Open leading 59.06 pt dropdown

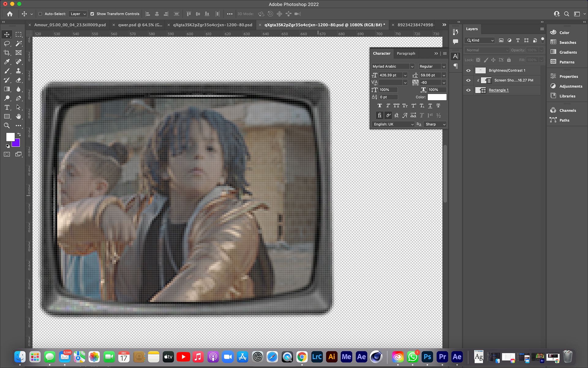tap(444, 75)
